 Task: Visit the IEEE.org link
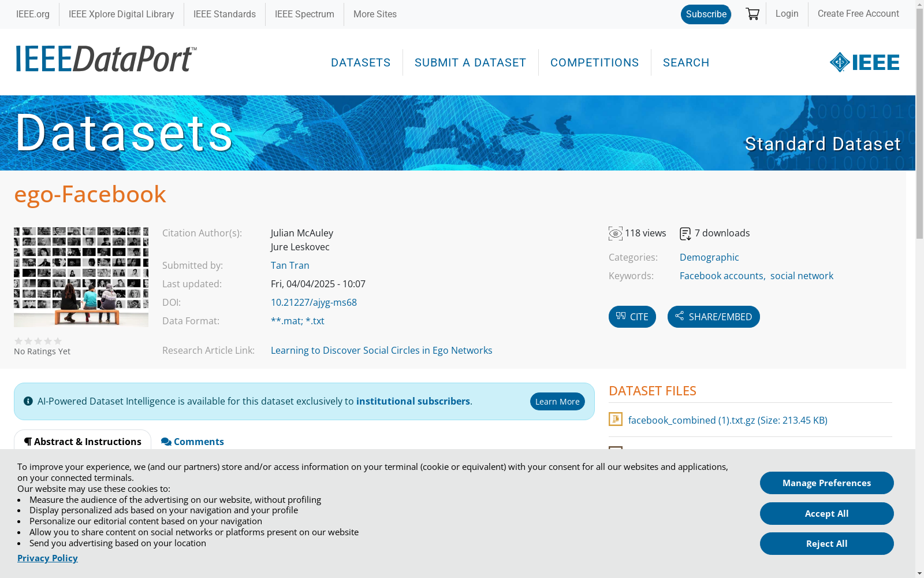click(33, 14)
